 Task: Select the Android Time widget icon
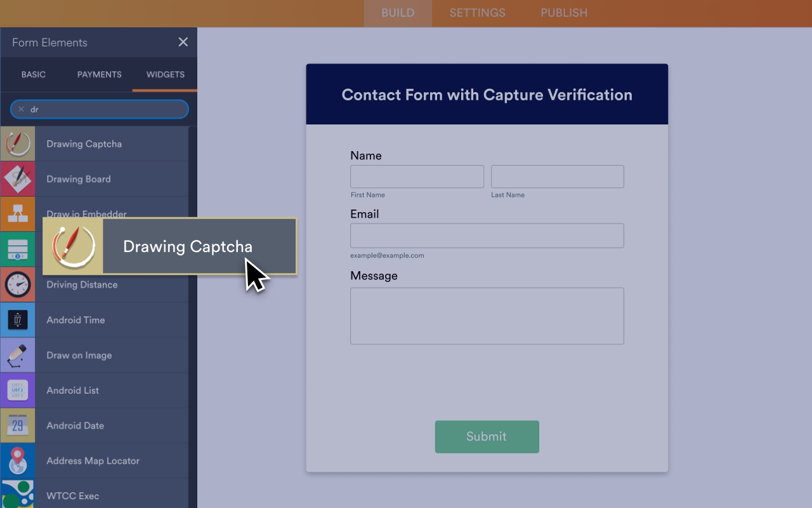18,319
